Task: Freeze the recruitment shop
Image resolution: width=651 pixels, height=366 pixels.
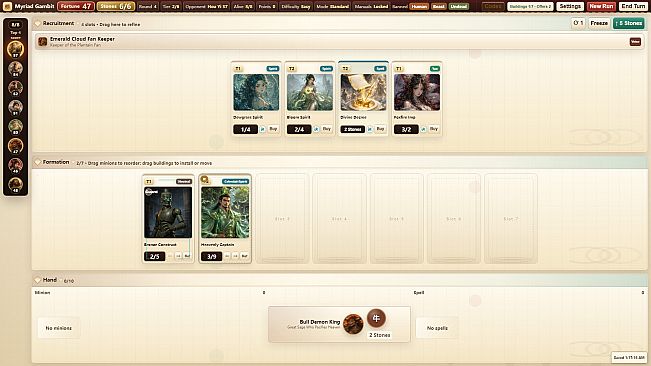Action: 599,23
